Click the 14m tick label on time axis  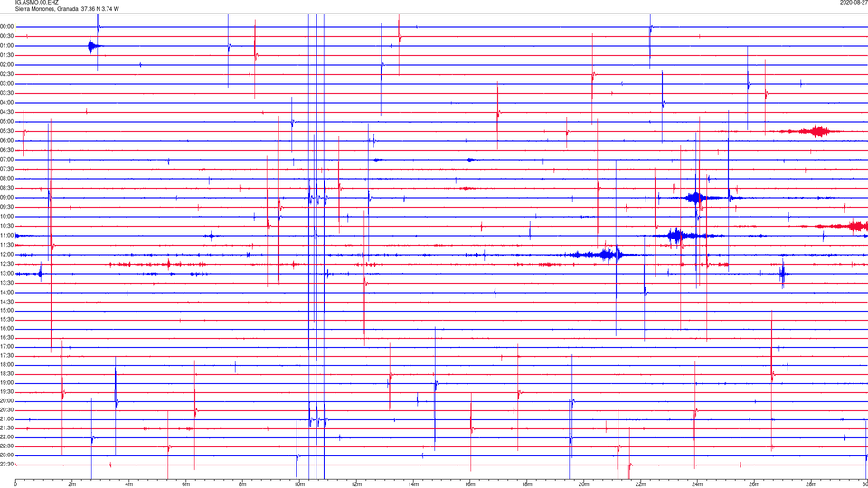point(413,484)
